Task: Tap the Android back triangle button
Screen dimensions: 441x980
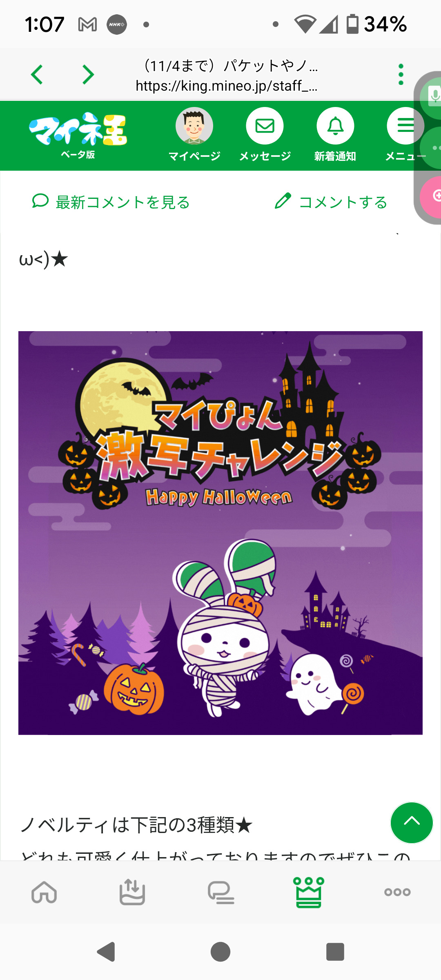Action: pos(106,952)
